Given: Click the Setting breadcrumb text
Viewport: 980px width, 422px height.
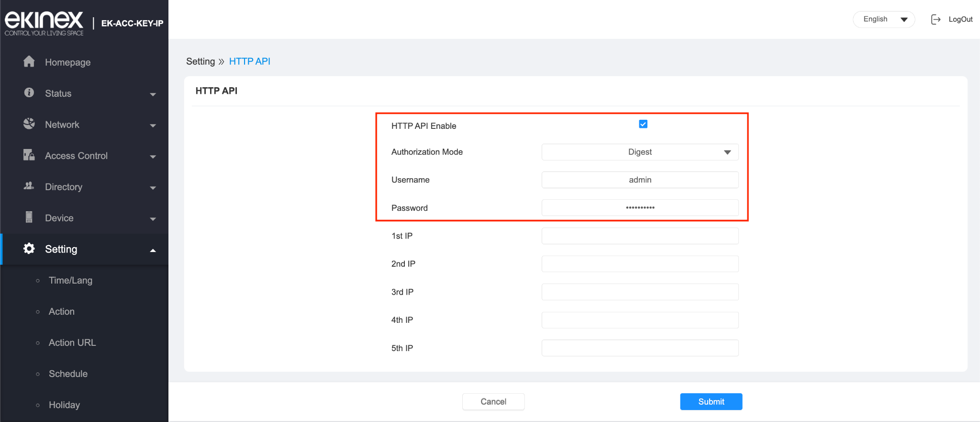Looking at the screenshot, I should [200, 61].
